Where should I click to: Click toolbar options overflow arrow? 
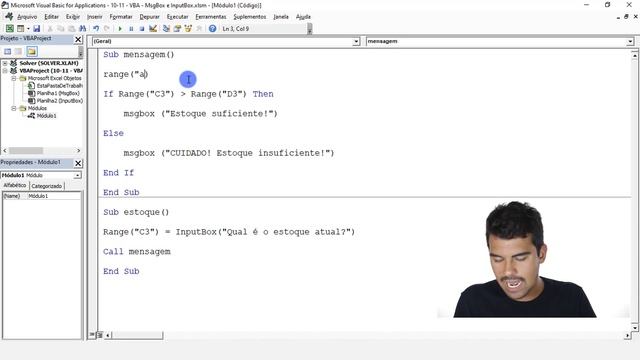click(x=310, y=29)
